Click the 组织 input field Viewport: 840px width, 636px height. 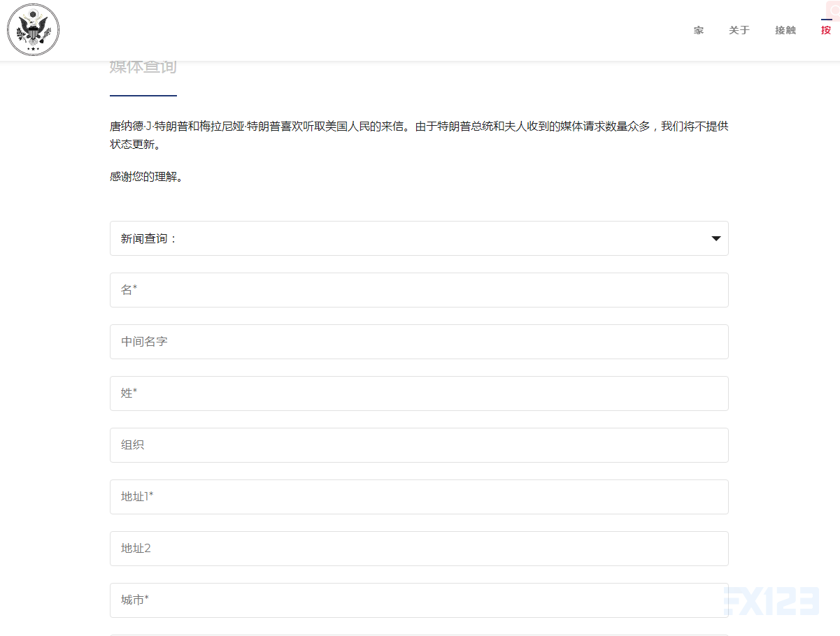(419, 445)
